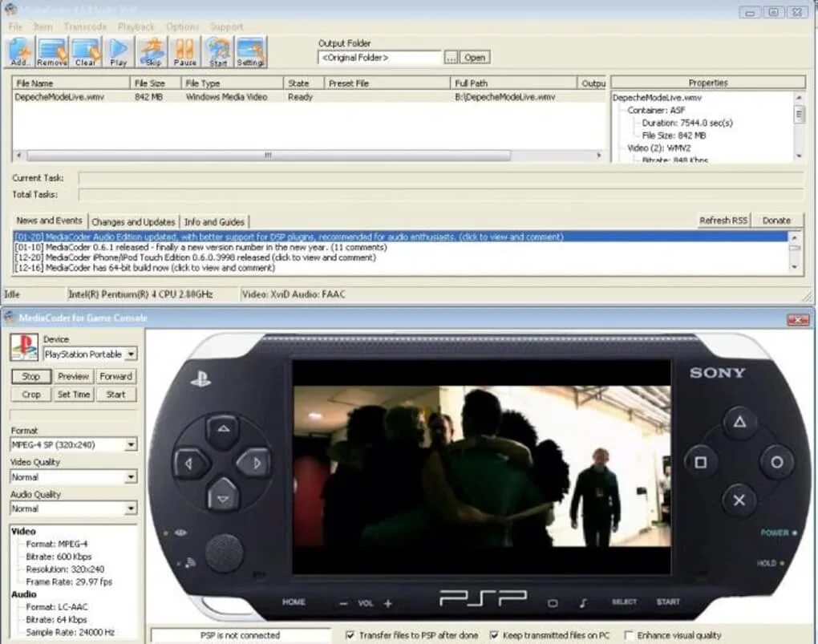Toggle Transfer files to PSP after done
Screen dimensions: 818x644
(x=350, y=636)
